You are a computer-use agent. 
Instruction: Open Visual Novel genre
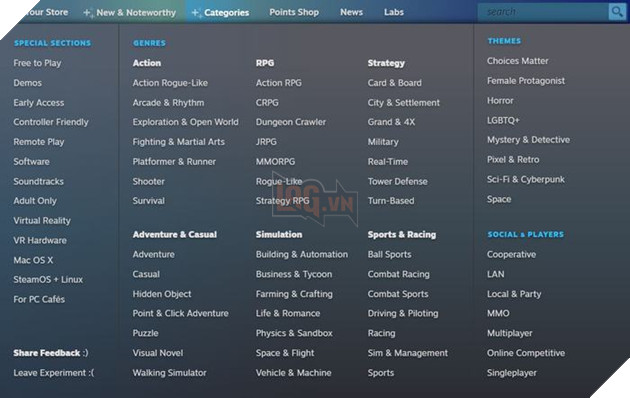coord(158,353)
